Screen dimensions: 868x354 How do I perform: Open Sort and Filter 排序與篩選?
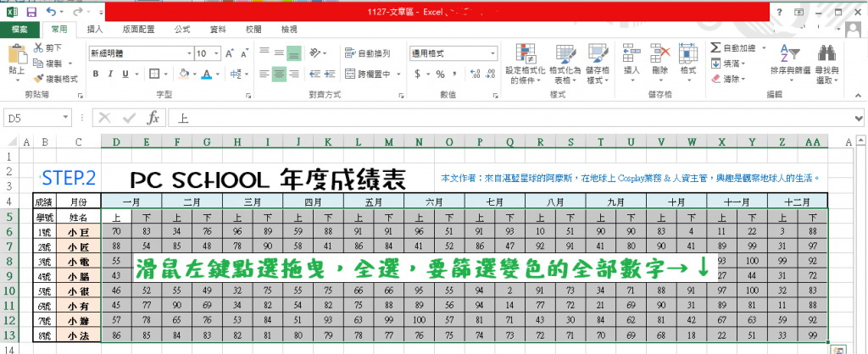790,63
